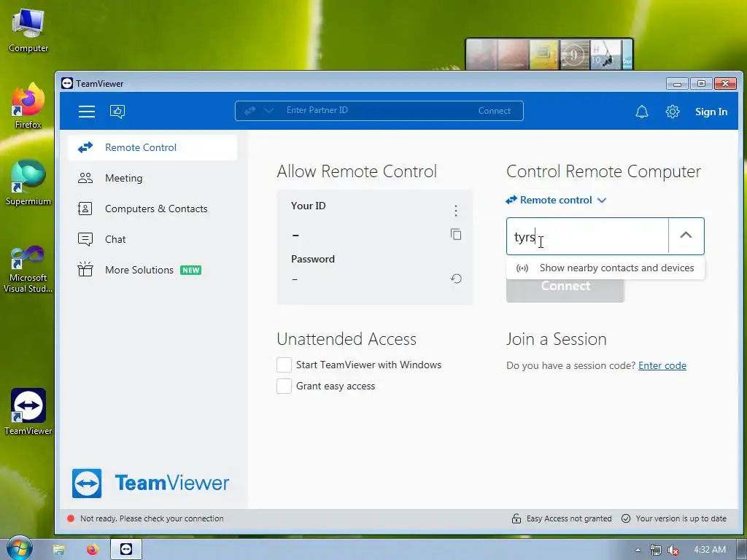
Task: Click Your version is up to date checkmark
Action: (x=626, y=518)
